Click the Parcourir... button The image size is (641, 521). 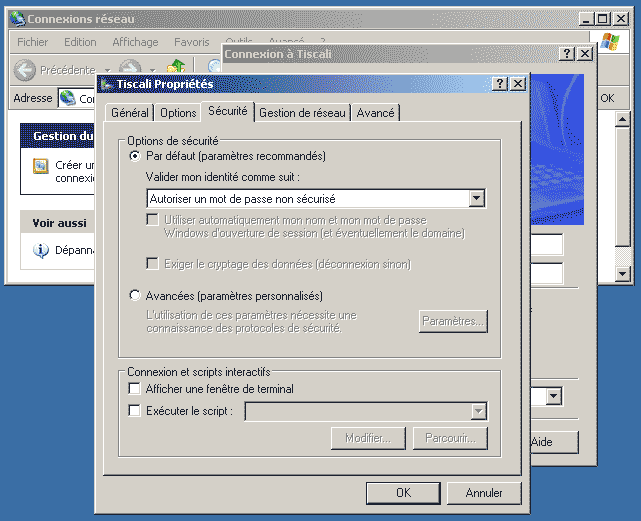(450, 438)
